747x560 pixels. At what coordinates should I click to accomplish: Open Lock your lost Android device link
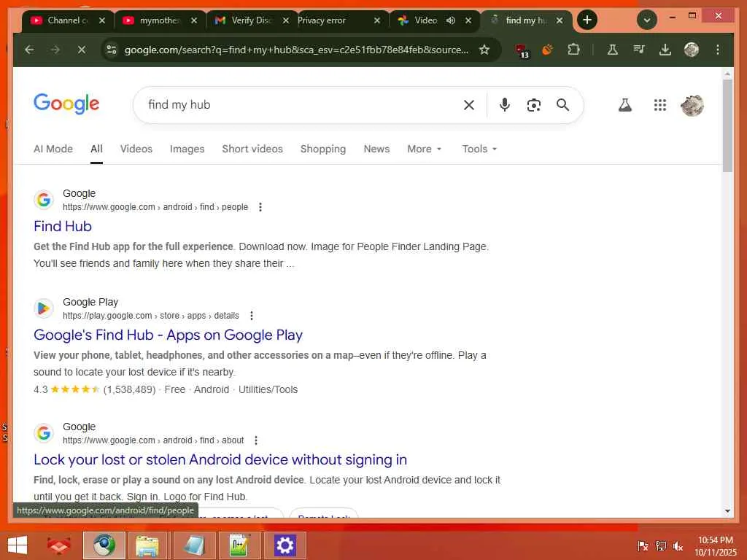[x=220, y=459]
